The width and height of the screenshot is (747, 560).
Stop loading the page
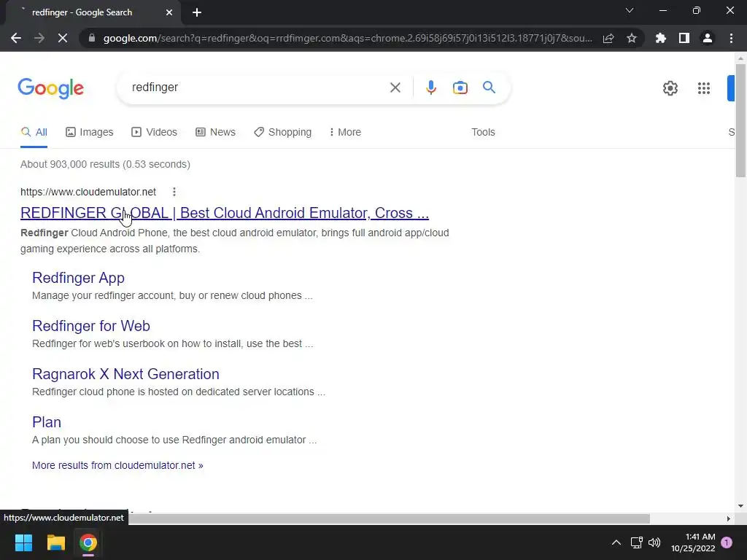point(63,38)
